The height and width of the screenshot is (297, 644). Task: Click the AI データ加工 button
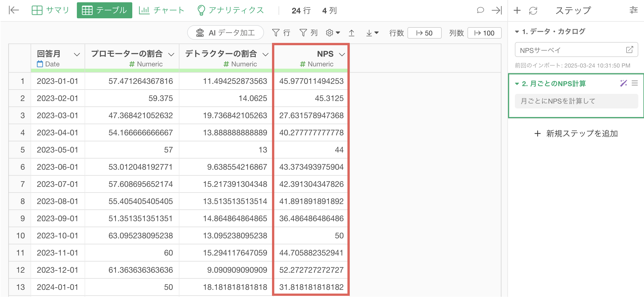[225, 33]
